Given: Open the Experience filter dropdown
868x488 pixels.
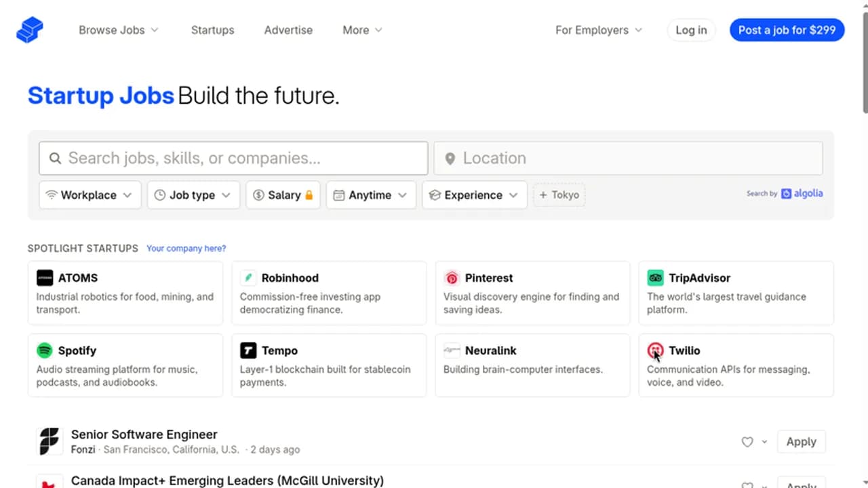Looking at the screenshot, I should (475, 195).
